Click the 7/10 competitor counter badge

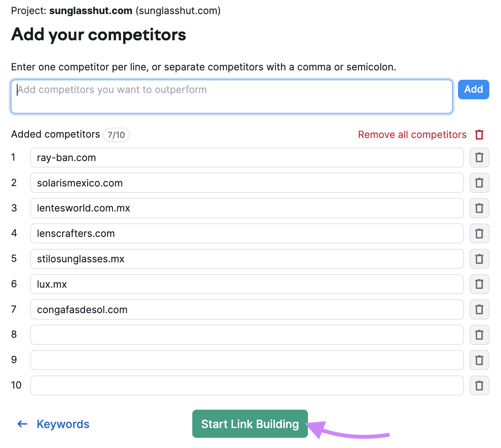point(116,134)
